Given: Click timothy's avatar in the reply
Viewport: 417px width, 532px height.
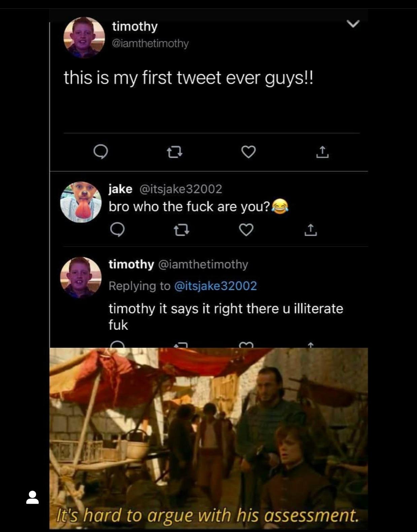Looking at the screenshot, I should (x=81, y=277).
